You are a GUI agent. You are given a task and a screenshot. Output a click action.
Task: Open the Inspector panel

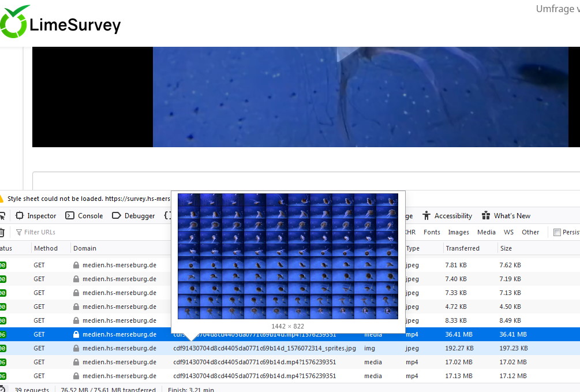(36, 216)
